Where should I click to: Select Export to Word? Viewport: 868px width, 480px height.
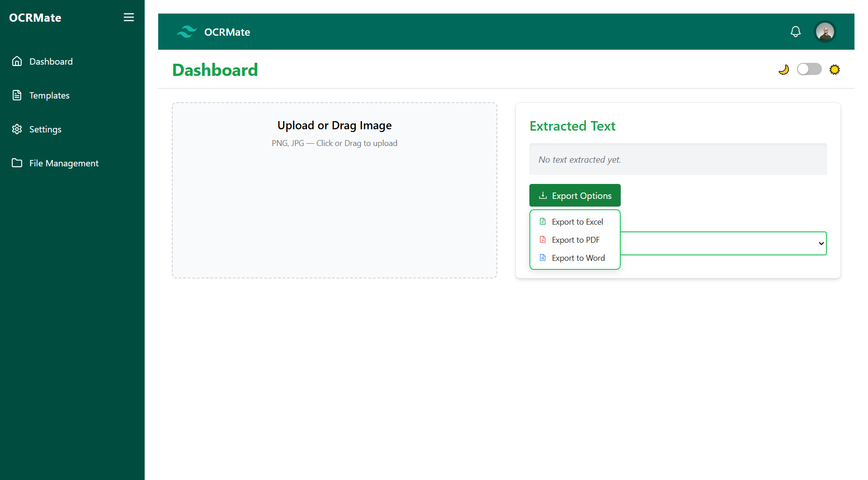pos(578,258)
